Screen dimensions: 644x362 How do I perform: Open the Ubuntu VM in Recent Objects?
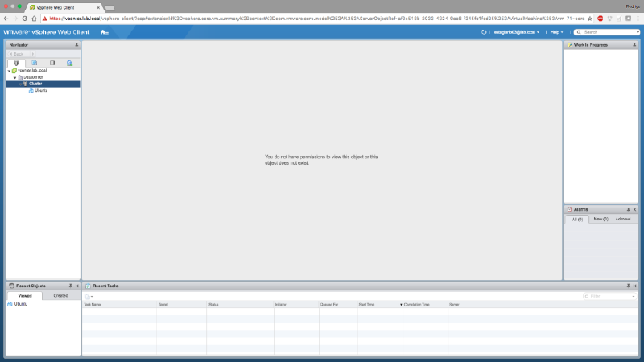click(21, 304)
